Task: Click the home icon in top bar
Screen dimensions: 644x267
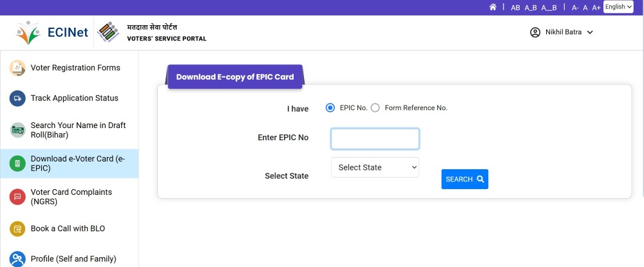Action: pyautogui.click(x=493, y=7)
